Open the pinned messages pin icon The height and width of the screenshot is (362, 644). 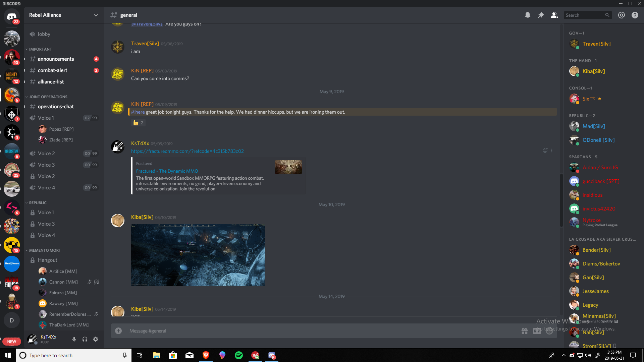[541, 15]
